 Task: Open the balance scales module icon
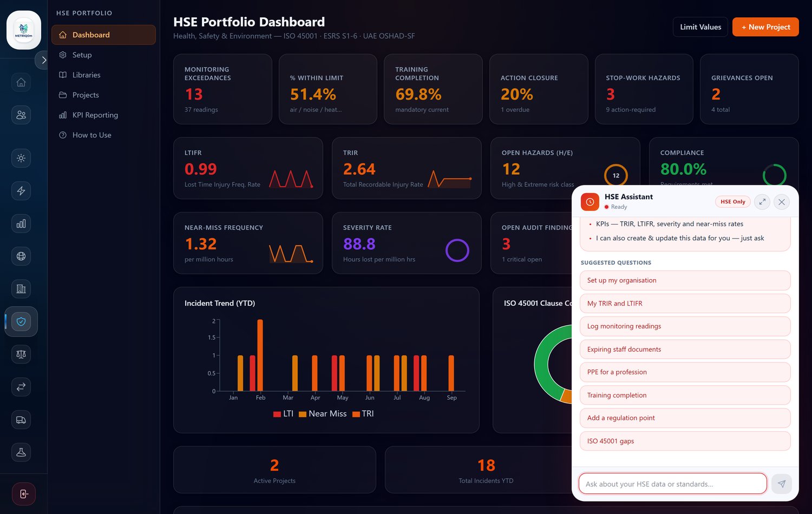21,354
